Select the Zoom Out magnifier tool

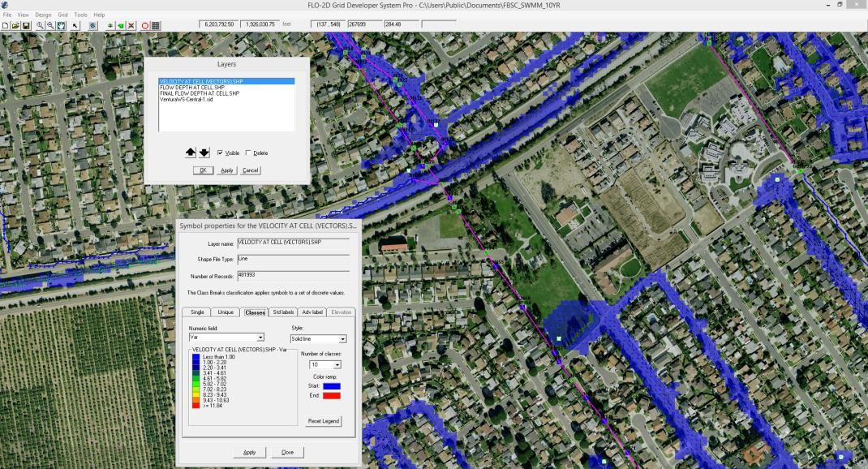click(x=49, y=25)
